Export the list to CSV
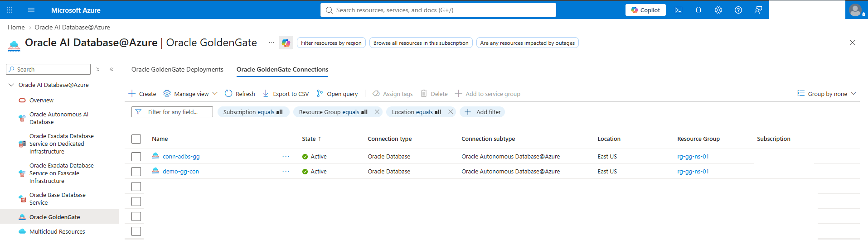The width and height of the screenshot is (868, 240). (x=286, y=94)
